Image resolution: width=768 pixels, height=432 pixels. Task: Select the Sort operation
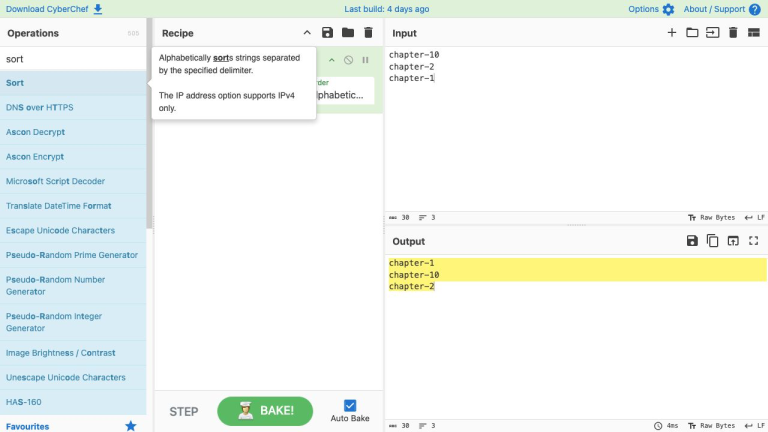pos(73,83)
